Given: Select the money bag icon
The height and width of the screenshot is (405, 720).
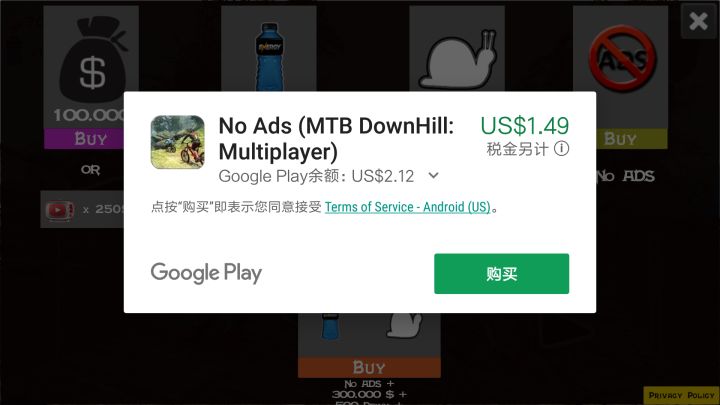Looking at the screenshot, I should point(94,60).
